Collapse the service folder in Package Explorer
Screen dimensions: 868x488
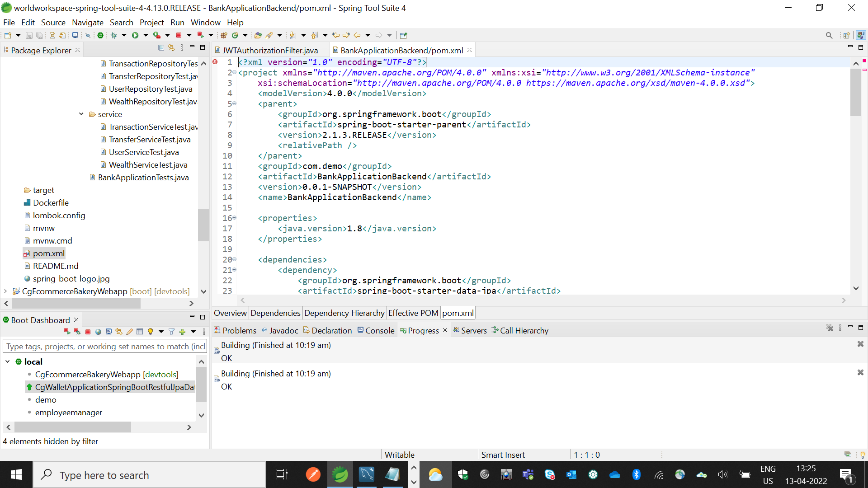tap(81, 114)
